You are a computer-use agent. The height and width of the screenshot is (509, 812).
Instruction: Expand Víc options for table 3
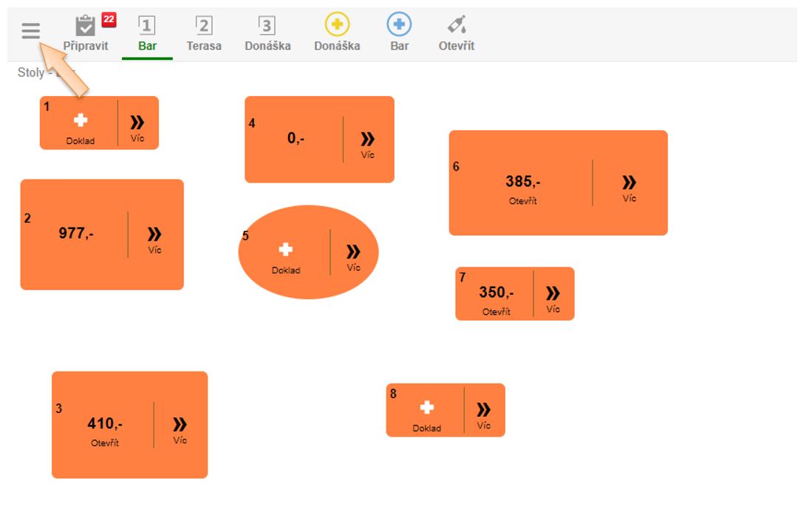tap(180, 428)
